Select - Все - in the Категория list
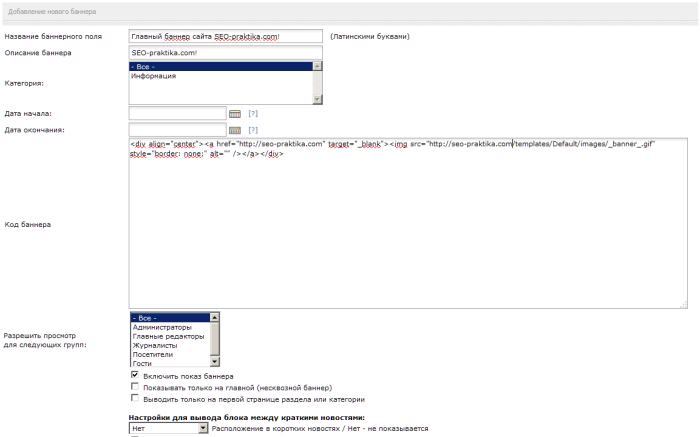This screenshot has width=700, height=437. click(221, 67)
